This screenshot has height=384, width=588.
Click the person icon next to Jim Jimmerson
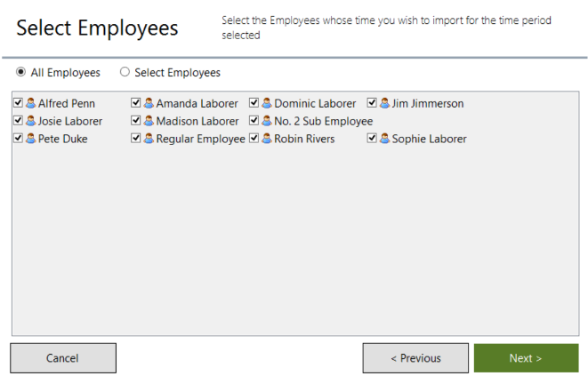click(385, 103)
